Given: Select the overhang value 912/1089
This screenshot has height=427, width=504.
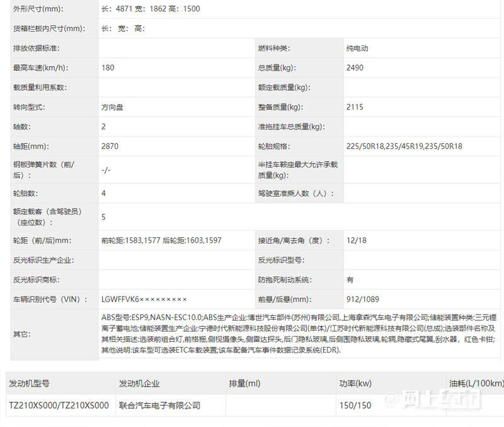Looking at the screenshot, I should [x=363, y=299].
